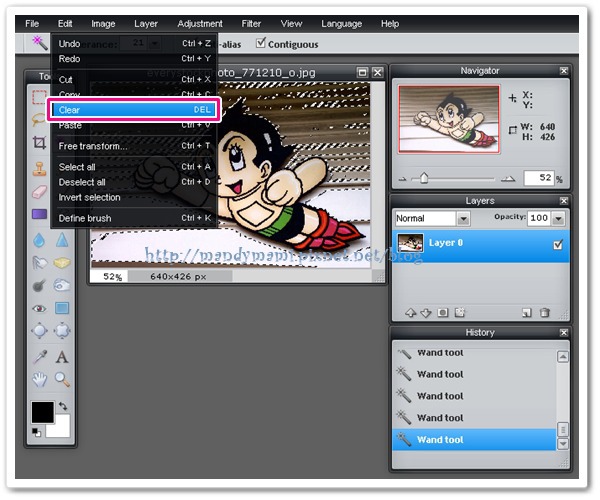Open the Layer menu

pos(146,24)
